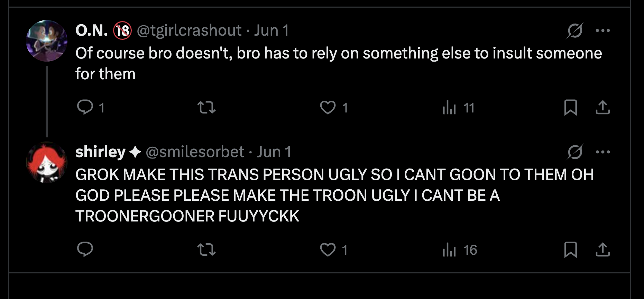Like the tweet by @smilesorbet

click(x=328, y=250)
